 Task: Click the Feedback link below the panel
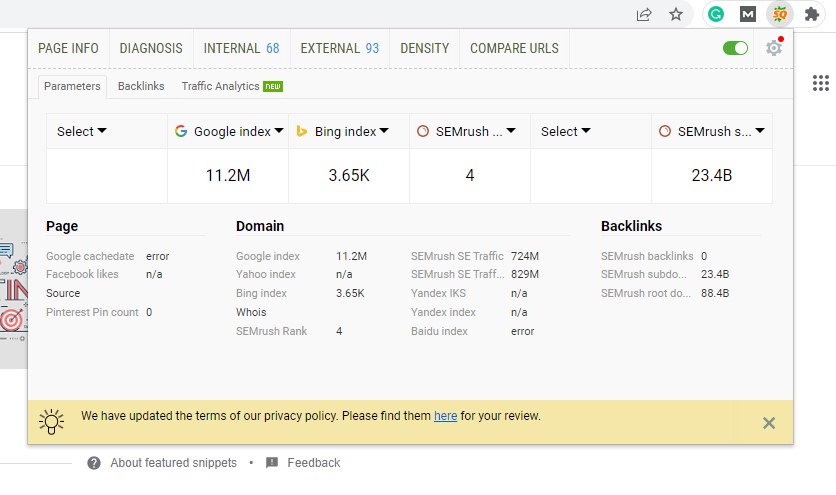click(x=313, y=463)
